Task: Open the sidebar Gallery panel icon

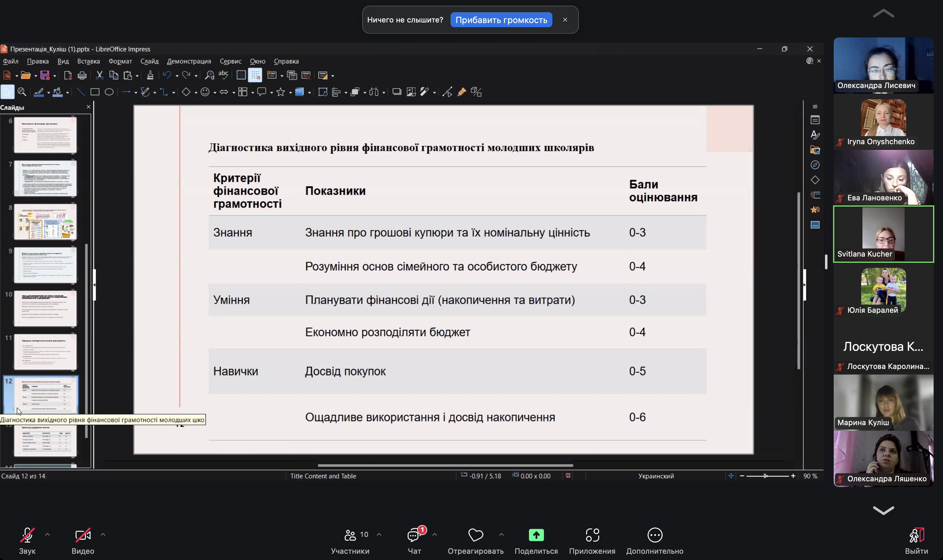Action: click(815, 150)
